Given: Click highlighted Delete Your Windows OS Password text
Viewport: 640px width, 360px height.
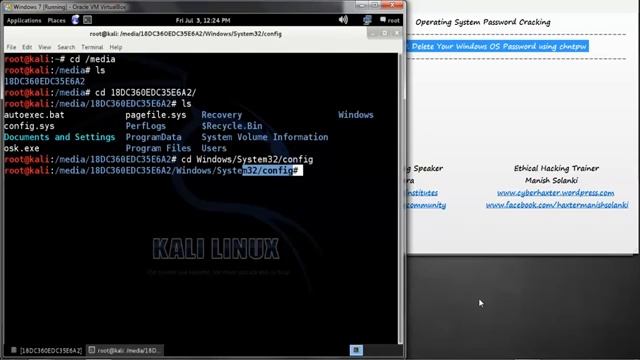Looking at the screenshot, I should coord(498,47).
